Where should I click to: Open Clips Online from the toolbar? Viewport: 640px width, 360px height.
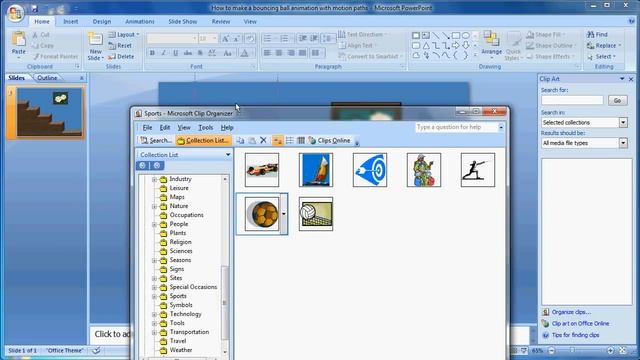[330, 140]
